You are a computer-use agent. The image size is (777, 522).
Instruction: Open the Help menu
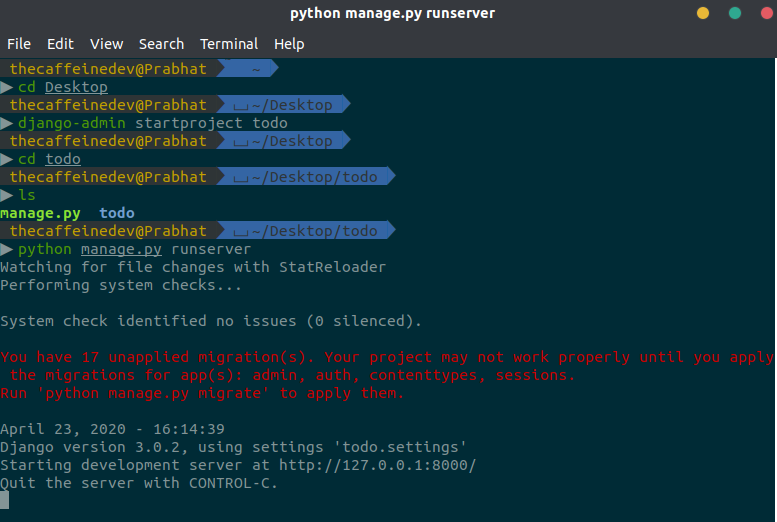289,44
